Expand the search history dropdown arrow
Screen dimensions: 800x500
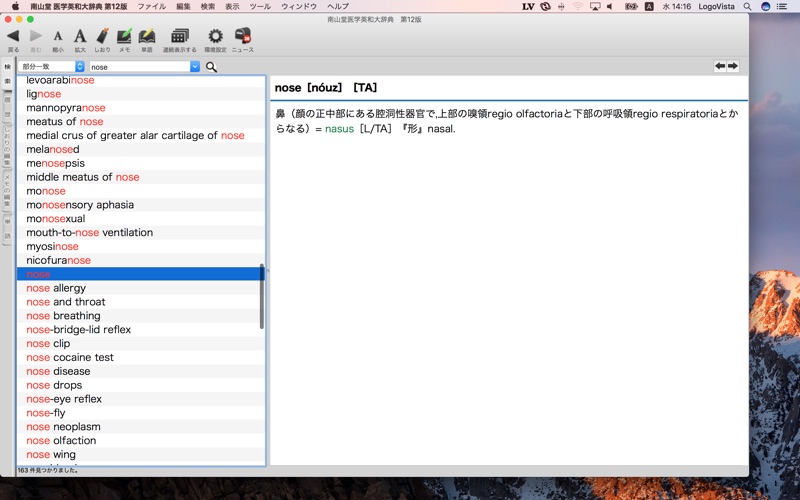click(195, 67)
